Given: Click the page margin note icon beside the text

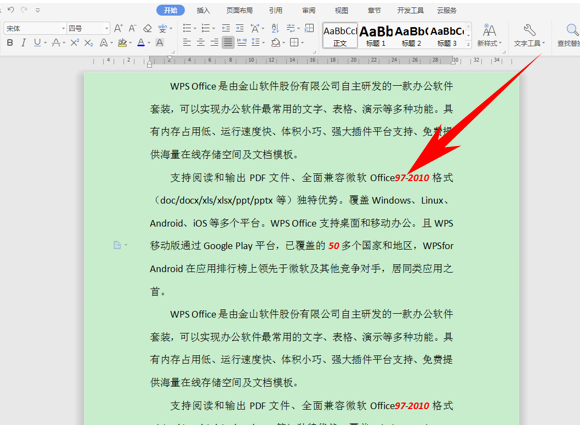Looking at the screenshot, I should (117, 245).
